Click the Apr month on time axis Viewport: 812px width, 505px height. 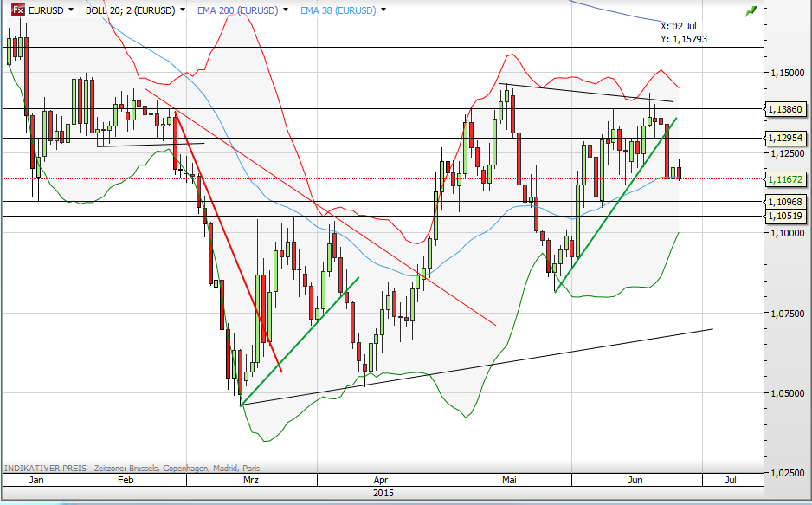click(381, 480)
